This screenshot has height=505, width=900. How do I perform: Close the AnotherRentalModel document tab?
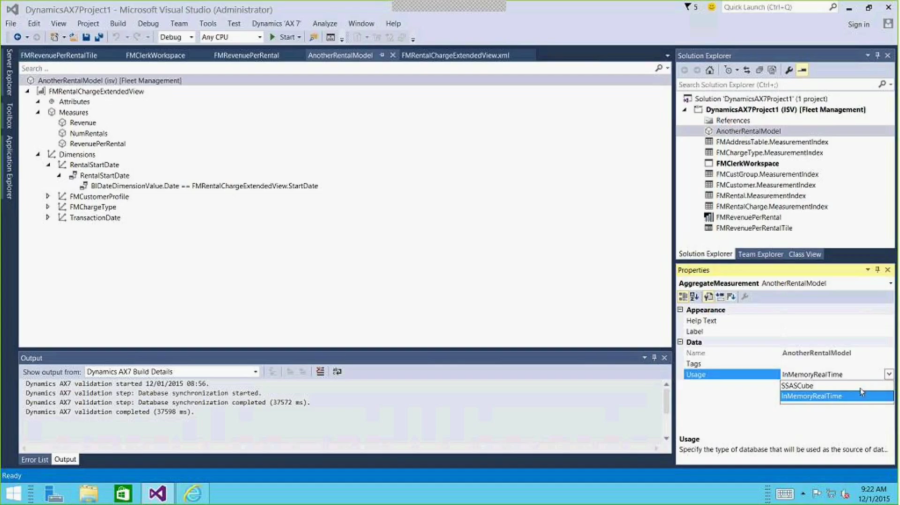tap(393, 55)
